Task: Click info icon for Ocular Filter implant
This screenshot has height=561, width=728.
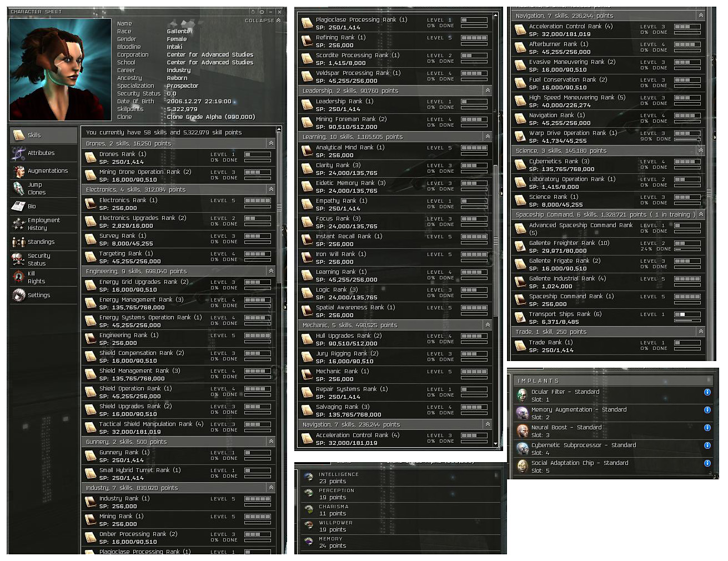Action: pos(707,392)
